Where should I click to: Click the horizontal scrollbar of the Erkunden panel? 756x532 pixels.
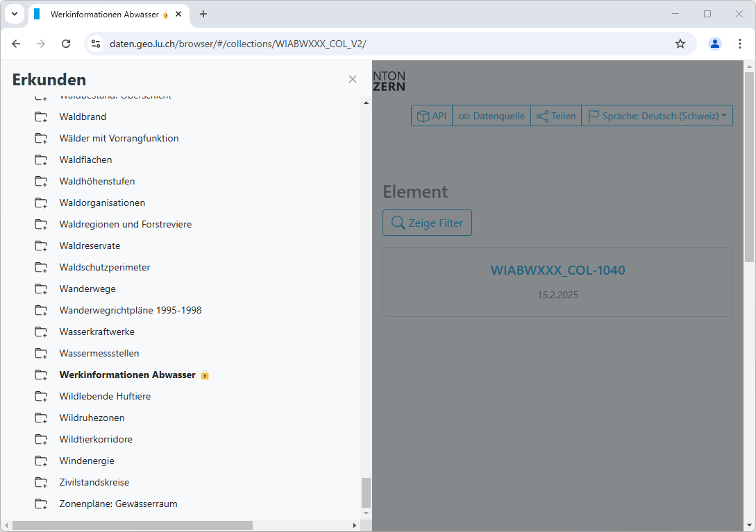132,526
